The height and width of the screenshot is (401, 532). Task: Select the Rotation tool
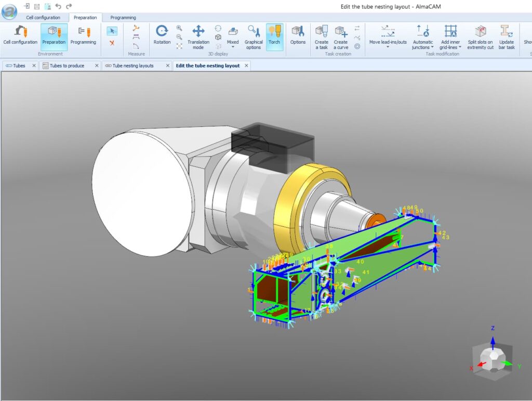click(162, 37)
